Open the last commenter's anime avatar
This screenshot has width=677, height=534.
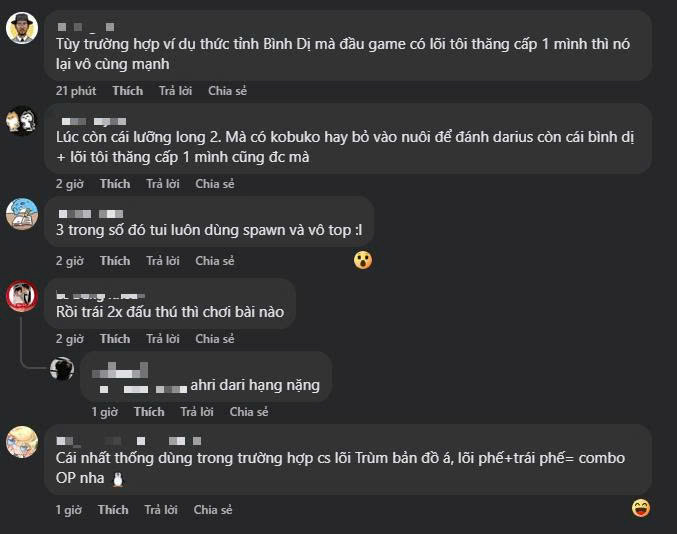pyautogui.click(x=22, y=441)
